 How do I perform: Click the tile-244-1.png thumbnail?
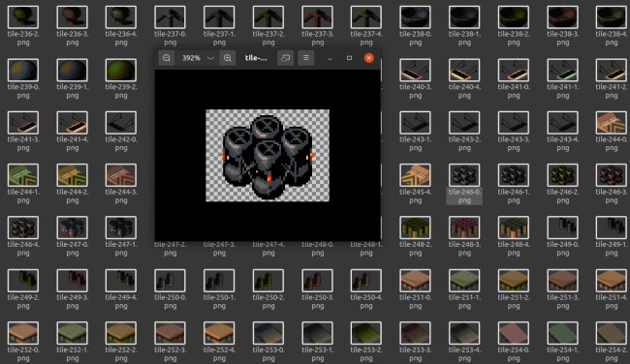23,175
